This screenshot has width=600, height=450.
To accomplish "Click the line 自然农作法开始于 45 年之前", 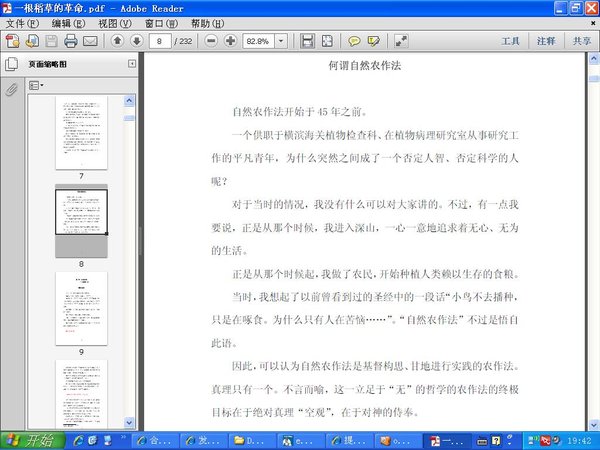I will point(300,112).
